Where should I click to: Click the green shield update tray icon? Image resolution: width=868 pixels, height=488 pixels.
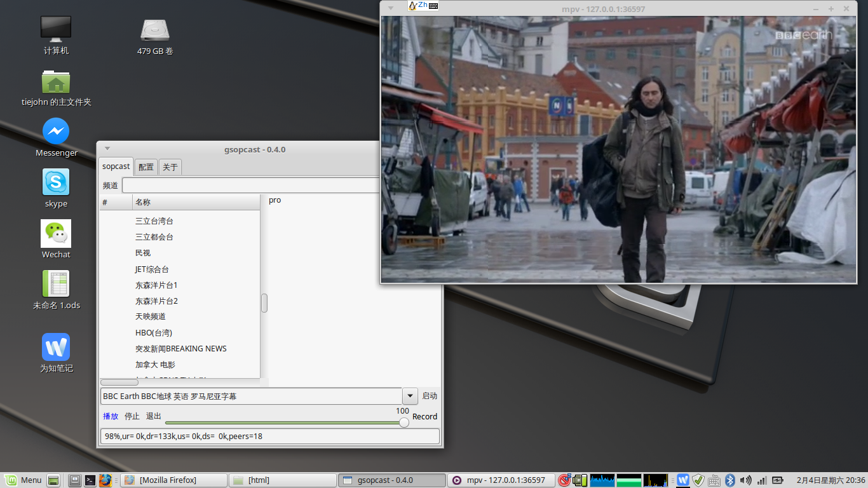[x=698, y=480]
